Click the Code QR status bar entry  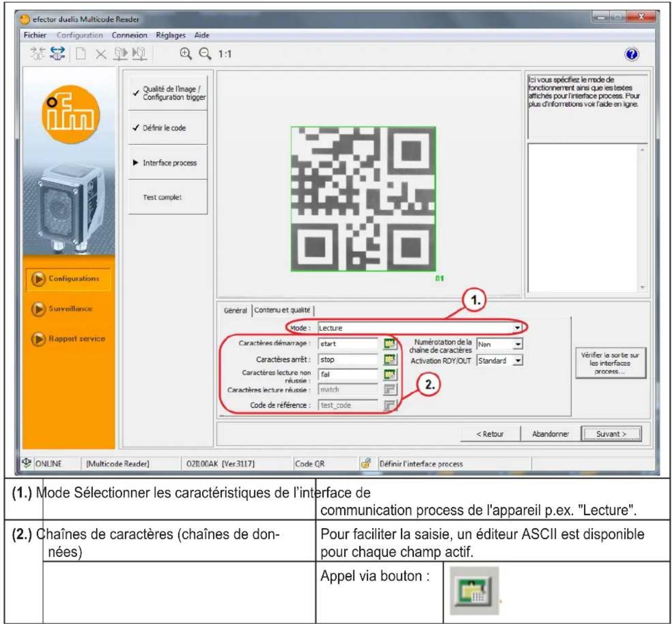pyautogui.click(x=310, y=464)
